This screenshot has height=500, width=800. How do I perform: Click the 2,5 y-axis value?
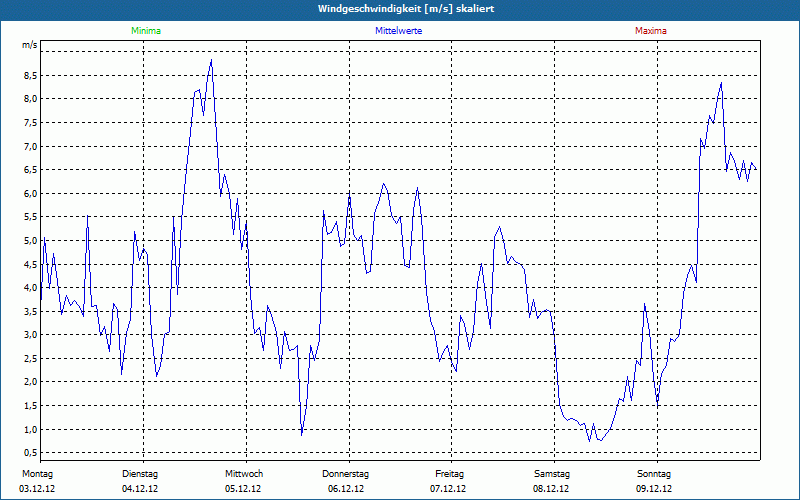point(30,359)
